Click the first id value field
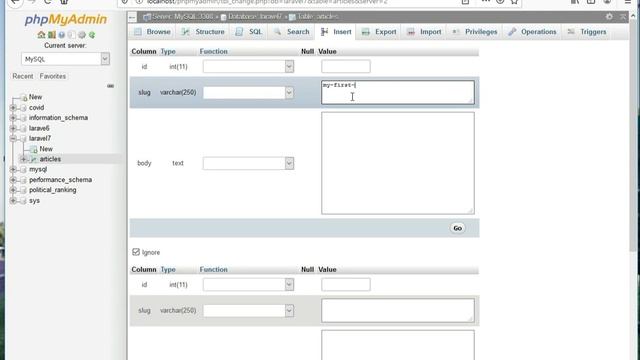Image resolution: width=640 pixels, height=360 pixels. pos(346,67)
